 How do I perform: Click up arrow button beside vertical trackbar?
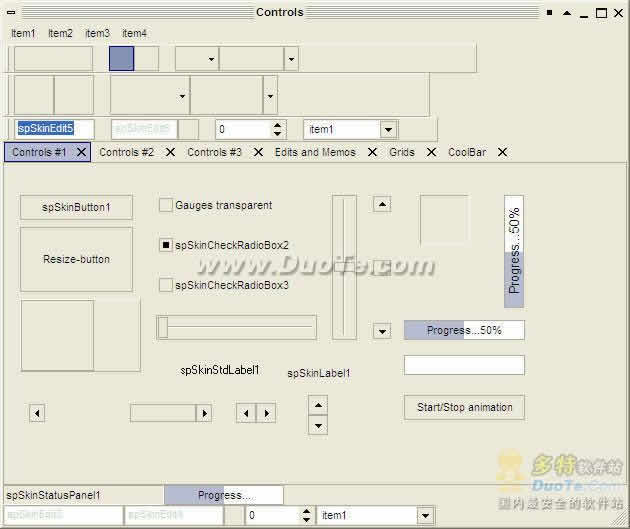click(x=381, y=204)
